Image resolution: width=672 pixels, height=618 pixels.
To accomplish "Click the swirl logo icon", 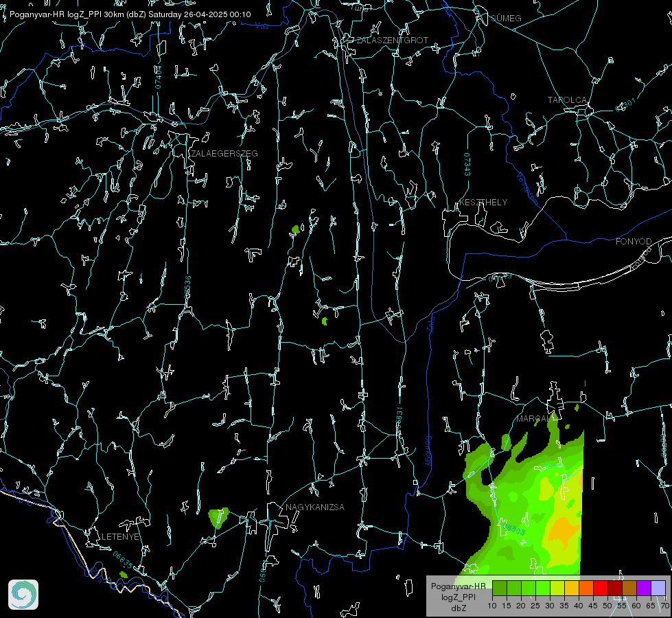I will click(23, 595).
